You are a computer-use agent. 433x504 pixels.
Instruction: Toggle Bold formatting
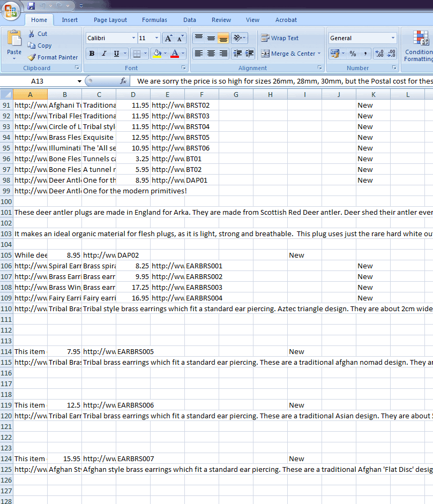(92, 54)
